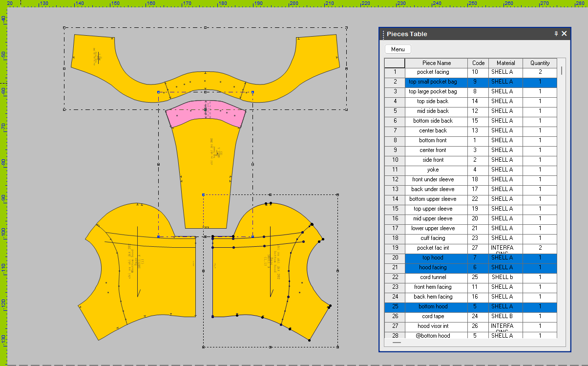Sort by the Piece Name column header
The image size is (588, 366).
coord(435,63)
